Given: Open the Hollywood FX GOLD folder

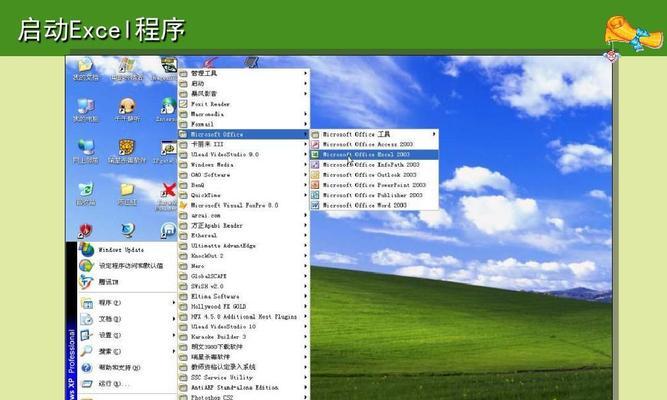Looking at the screenshot, I should click(244, 306).
